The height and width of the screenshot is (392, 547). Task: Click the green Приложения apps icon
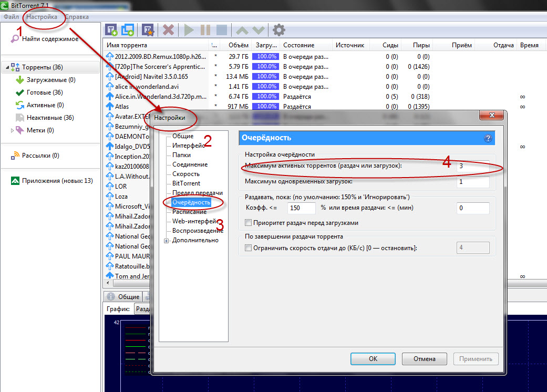pos(15,181)
